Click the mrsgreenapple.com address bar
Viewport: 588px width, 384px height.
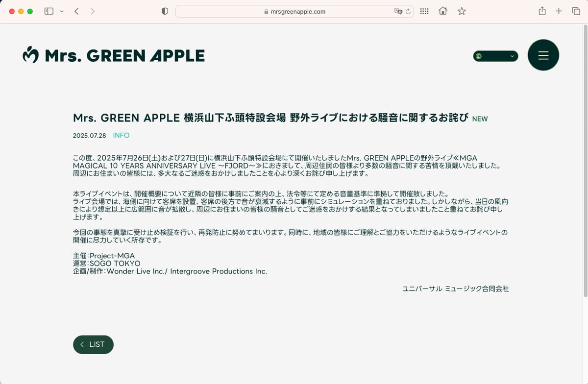[x=294, y=11]
